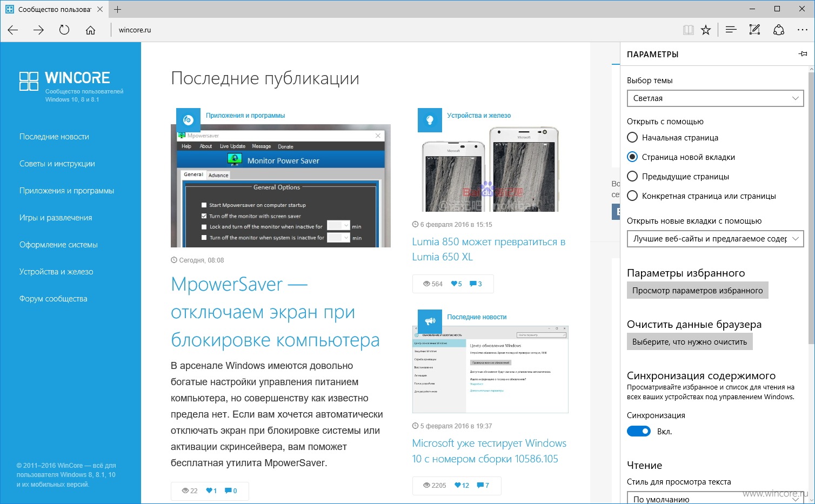
Task: Open Советы и инструкции in sidebar
Action: 57,164
